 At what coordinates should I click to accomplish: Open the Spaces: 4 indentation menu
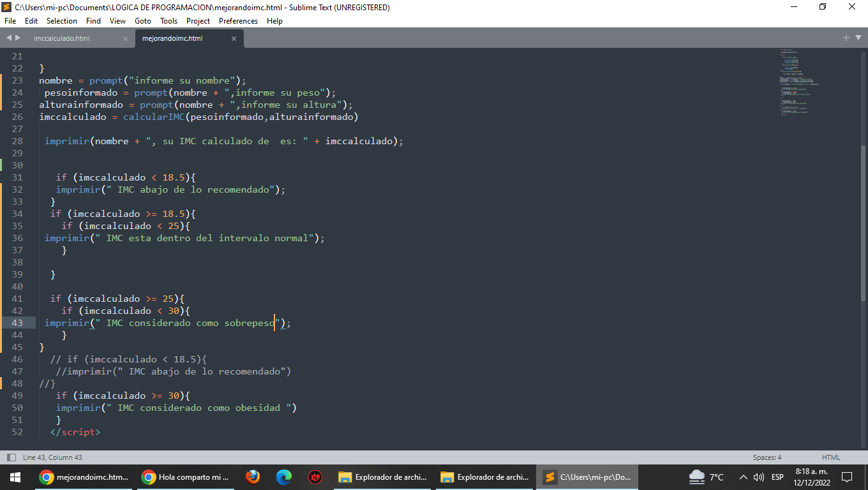coord(767,457)
